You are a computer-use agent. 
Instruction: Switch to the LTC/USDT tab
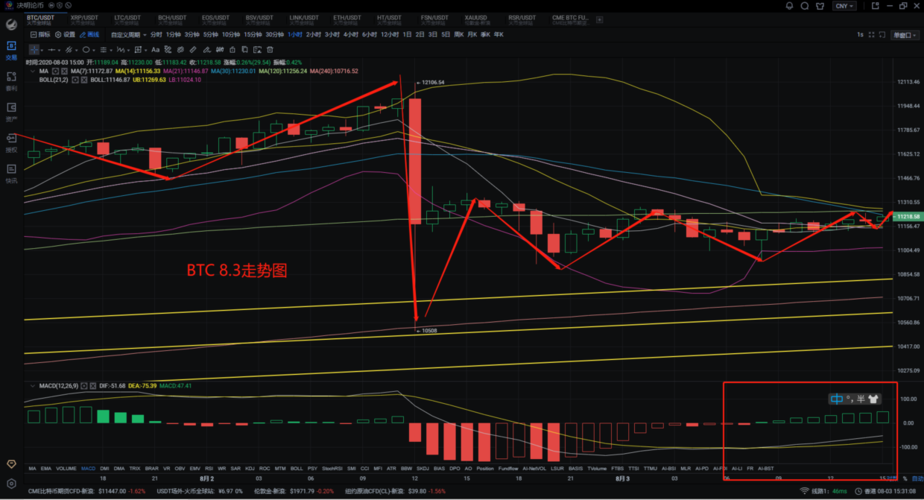click(x=126, y=18)
